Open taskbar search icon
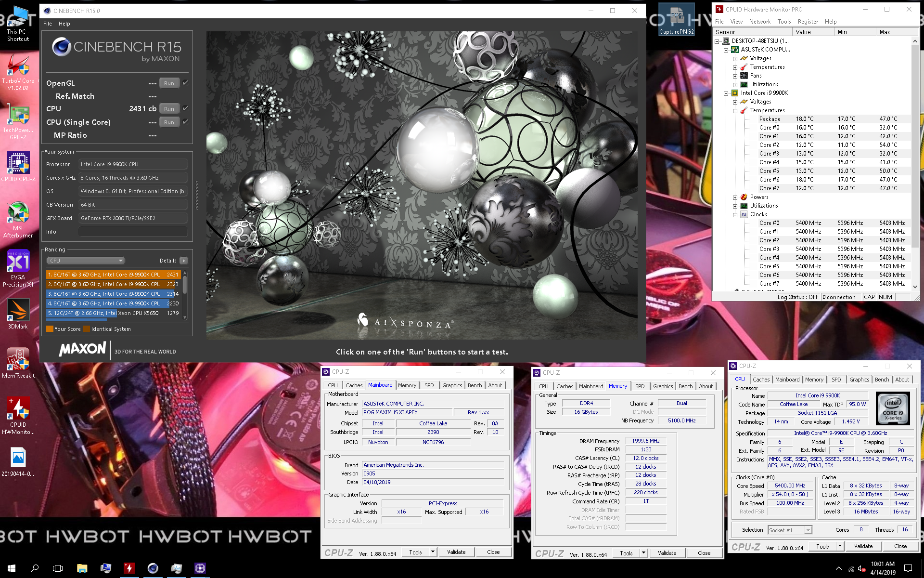Viewport: 924px width, 578px height. click(x=35, y=568)
